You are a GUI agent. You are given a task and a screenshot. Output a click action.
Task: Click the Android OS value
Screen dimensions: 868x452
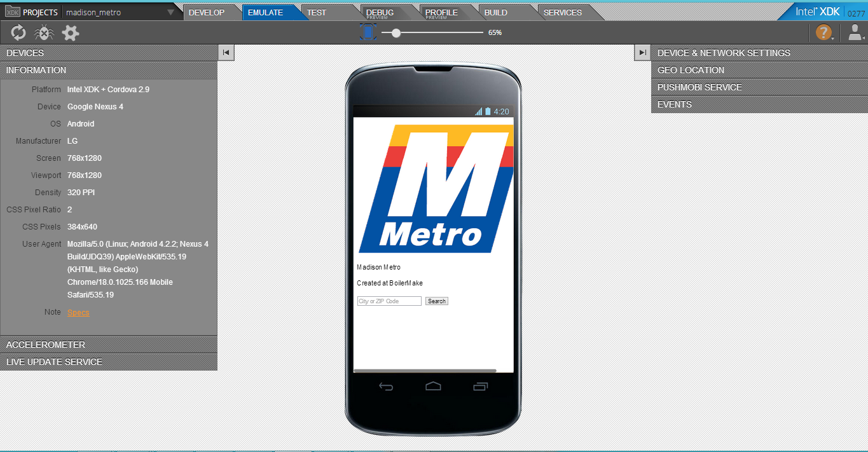click(81, 124)
